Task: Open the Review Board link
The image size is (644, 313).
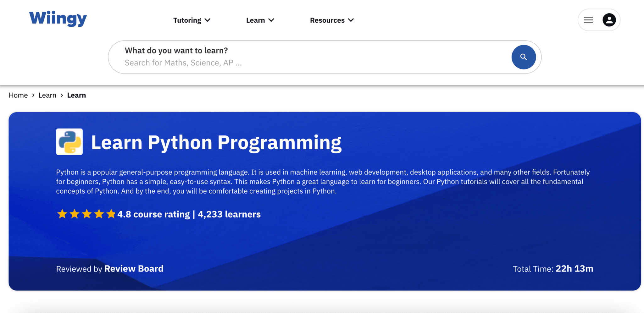Action: pos(134,269)
